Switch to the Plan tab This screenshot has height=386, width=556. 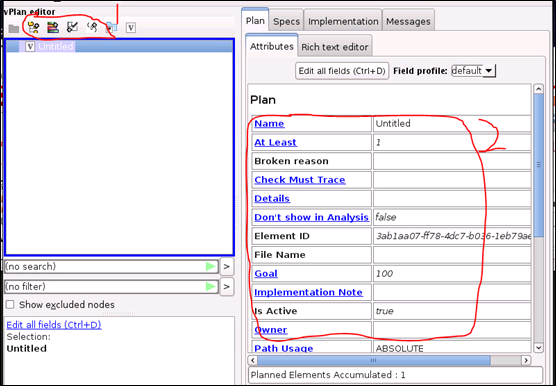tap(255, 21)
